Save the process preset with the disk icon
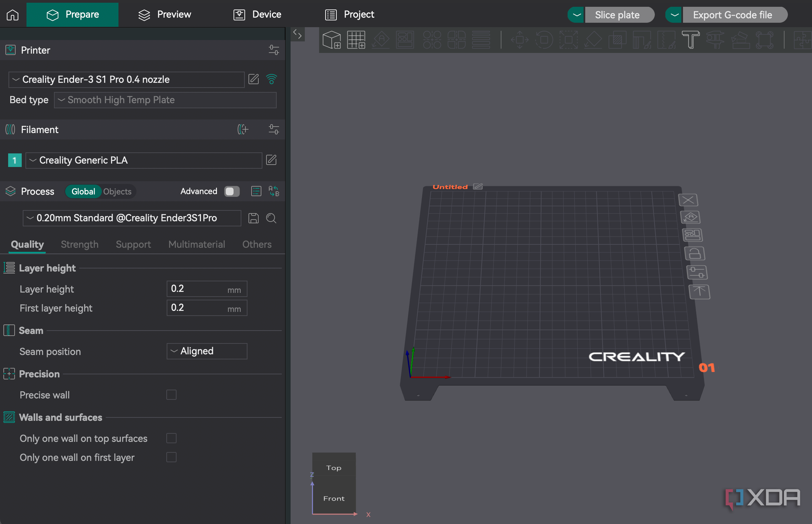The image size is (812, 524). pos(254,218)
